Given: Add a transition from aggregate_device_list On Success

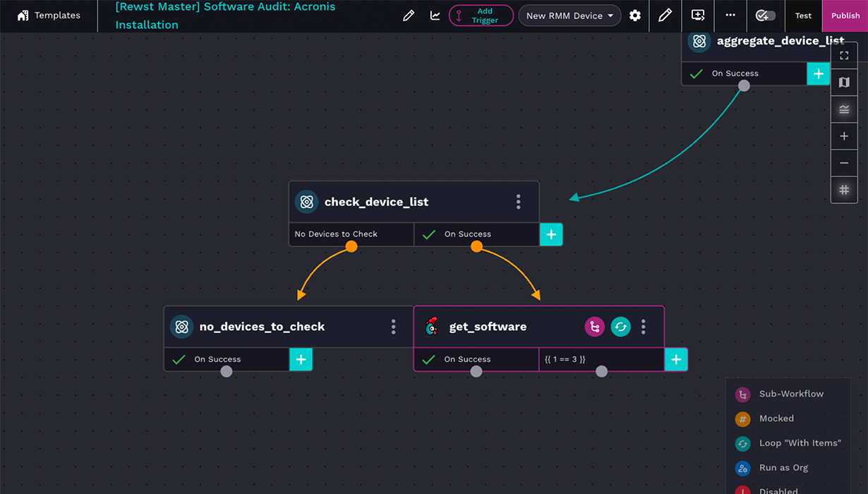Looking at the screenshot, I should 819,73.
